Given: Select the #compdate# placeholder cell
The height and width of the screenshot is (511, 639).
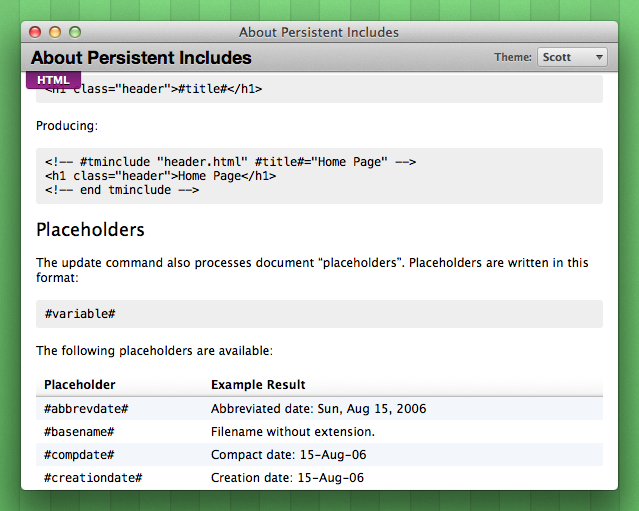Looking at the screenshot, I should point(80,455).
